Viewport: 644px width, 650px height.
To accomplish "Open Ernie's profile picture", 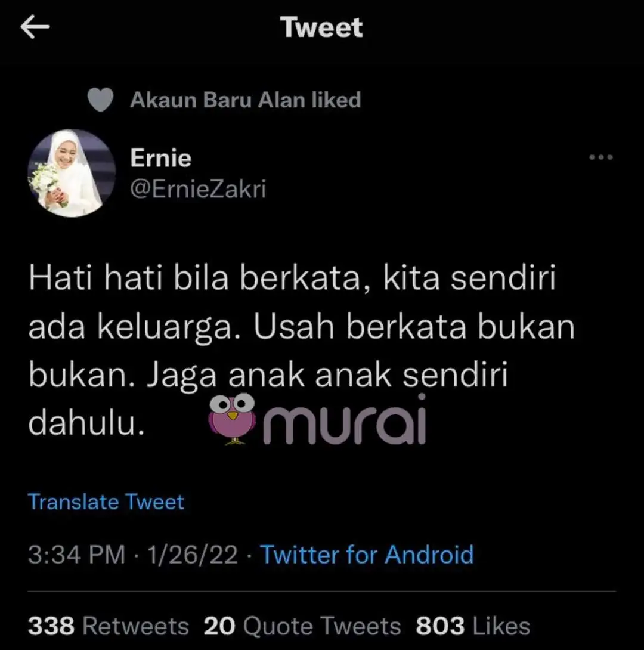I will coord(72,174).
